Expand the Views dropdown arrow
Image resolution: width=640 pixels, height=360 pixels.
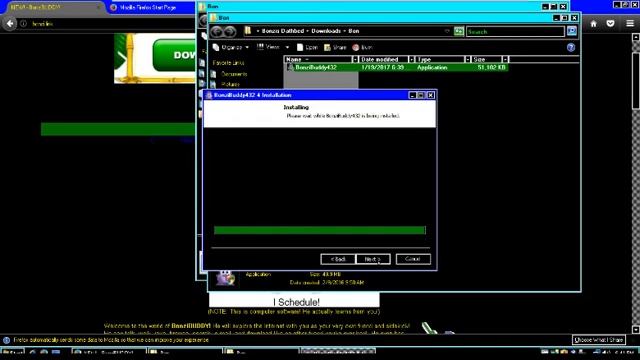287,47
